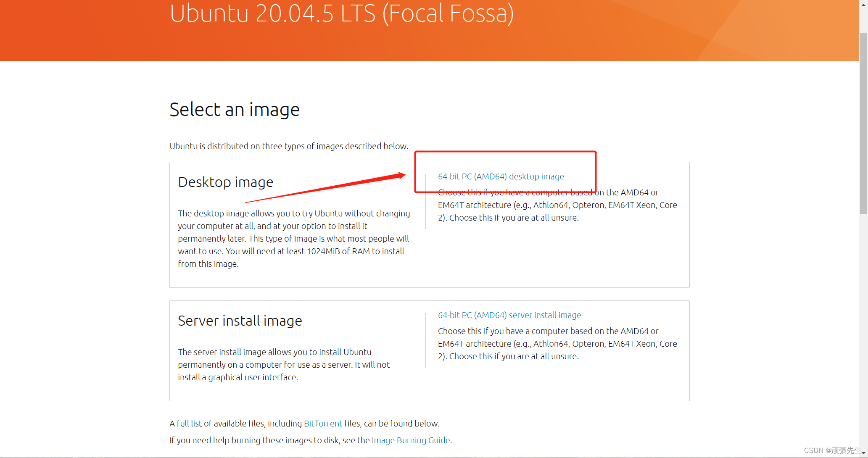Click the AMD64 description under the desktop link
This screenshot has height=458, width=868.
(x=557, y=205)
